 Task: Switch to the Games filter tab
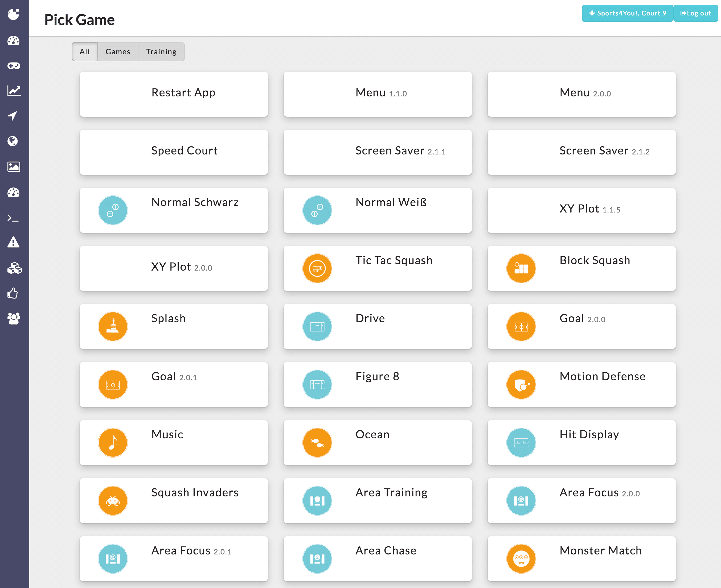click(117, 52)
